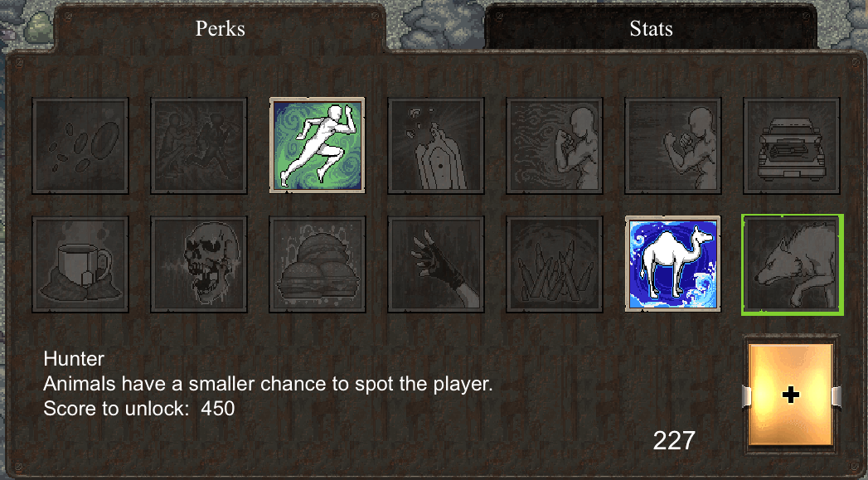This screenshot has width=868, height=480.
Task: Select the locked tea cup perk
Action: pos(80,264)
